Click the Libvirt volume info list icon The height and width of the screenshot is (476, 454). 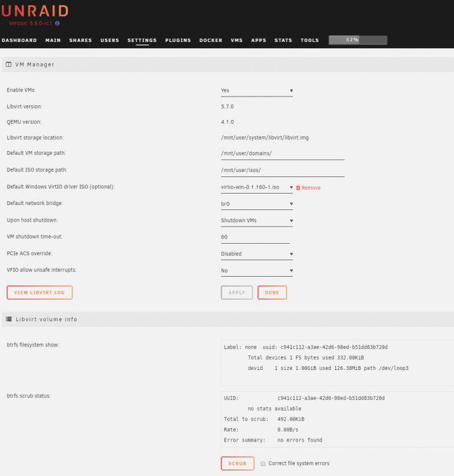point(9,319)
